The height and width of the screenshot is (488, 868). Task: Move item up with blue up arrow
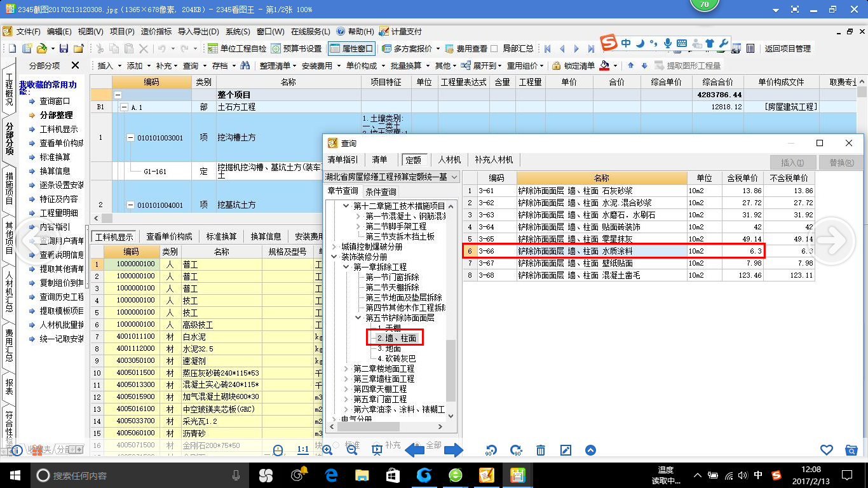(630, 65)
